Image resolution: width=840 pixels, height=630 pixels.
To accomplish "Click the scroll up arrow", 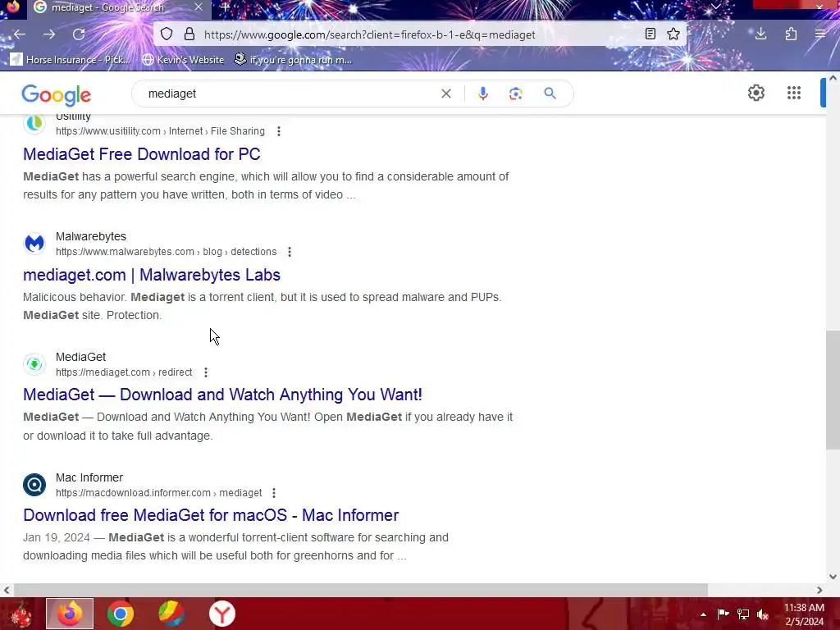I will [833, 78].
